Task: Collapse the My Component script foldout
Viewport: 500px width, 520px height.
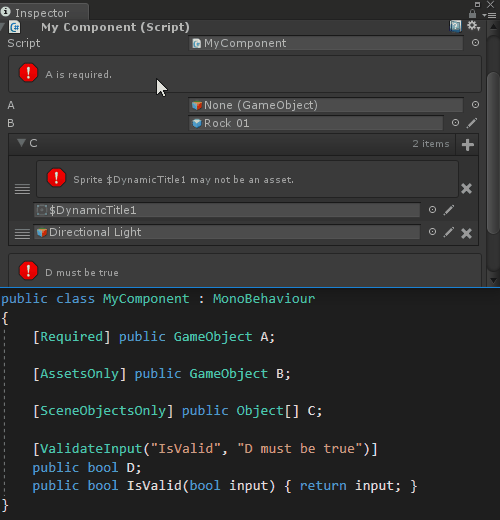Action: point(3,27)
